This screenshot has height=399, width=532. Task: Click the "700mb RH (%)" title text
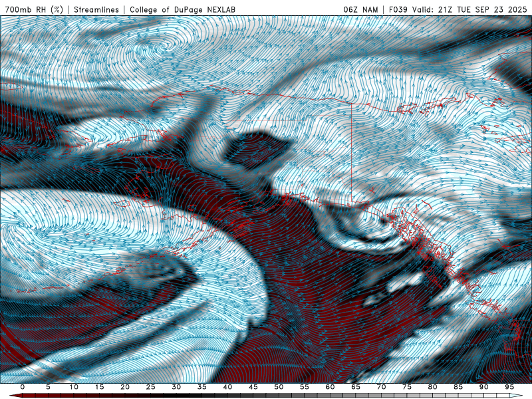[x=34, y=10]
